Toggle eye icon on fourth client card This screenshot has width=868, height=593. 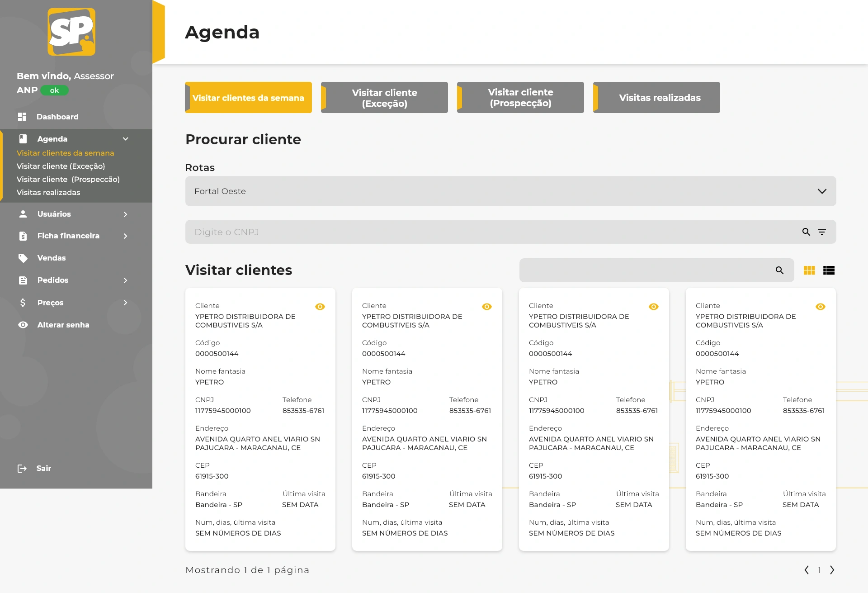click(821, 307)
